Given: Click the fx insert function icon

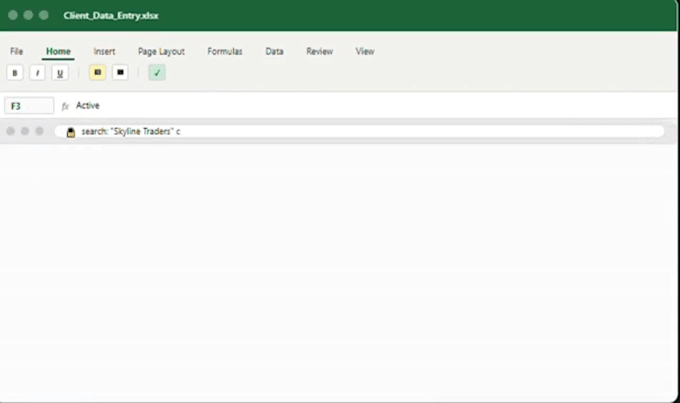Looking at the screenshot, I should (65, 106).
